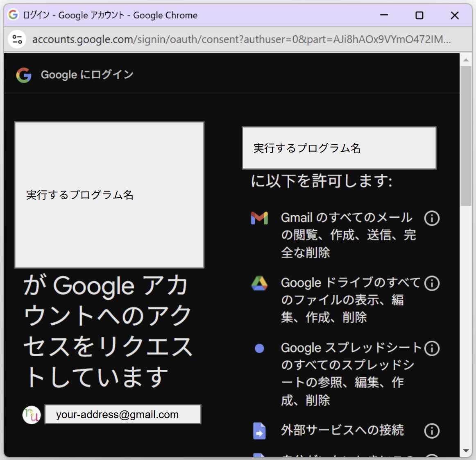The image size is (476, 460).
Task: Click the account avatar beside the email address
Action: tap(32, 415)
